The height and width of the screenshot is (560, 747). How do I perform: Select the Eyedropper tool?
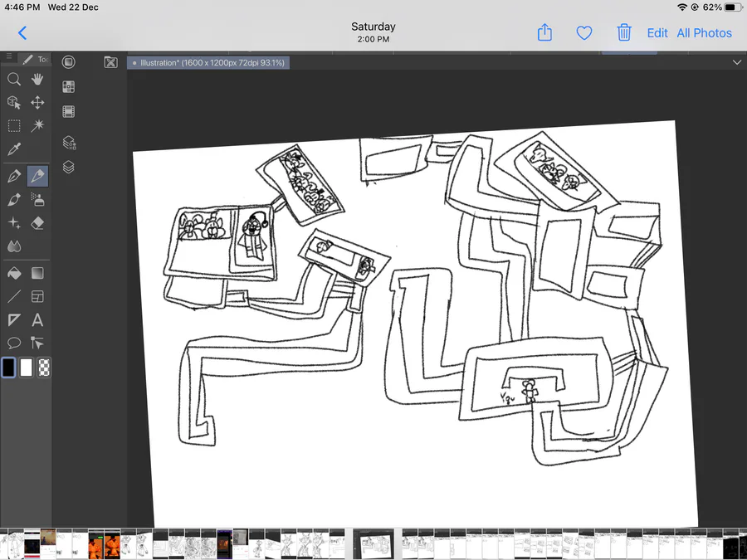coord(14,149)
